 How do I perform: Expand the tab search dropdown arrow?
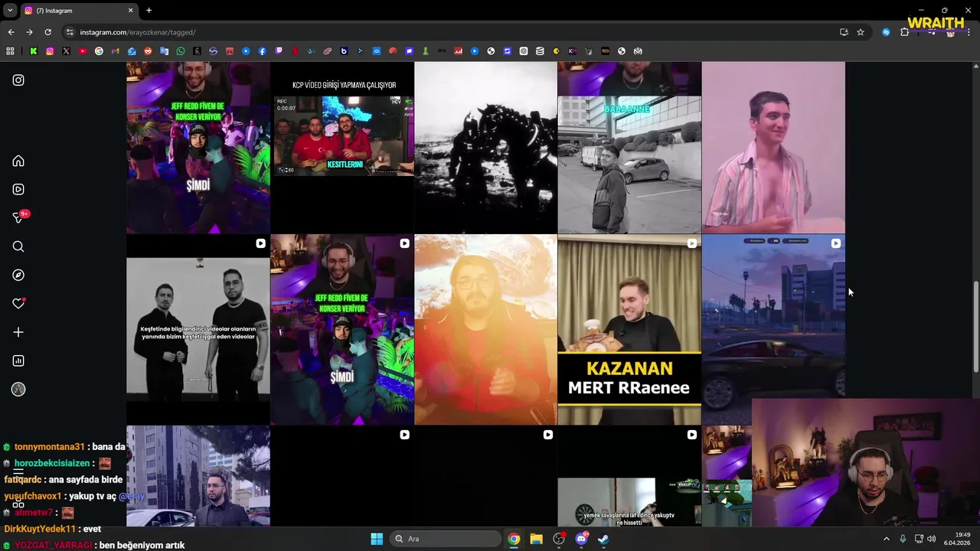point(10,11)
